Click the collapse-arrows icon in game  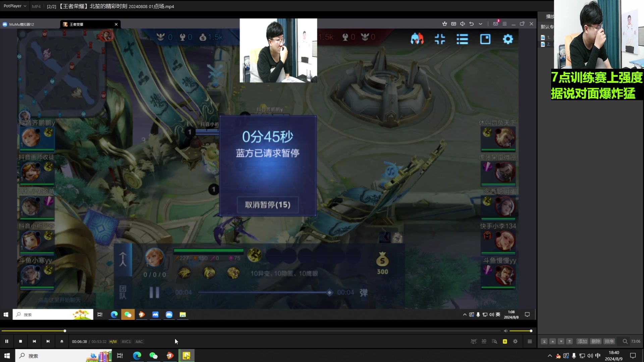point(440,39)
